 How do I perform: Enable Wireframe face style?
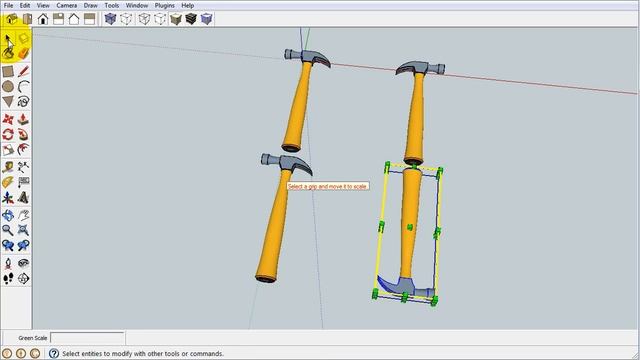click(x=144, y=19)
